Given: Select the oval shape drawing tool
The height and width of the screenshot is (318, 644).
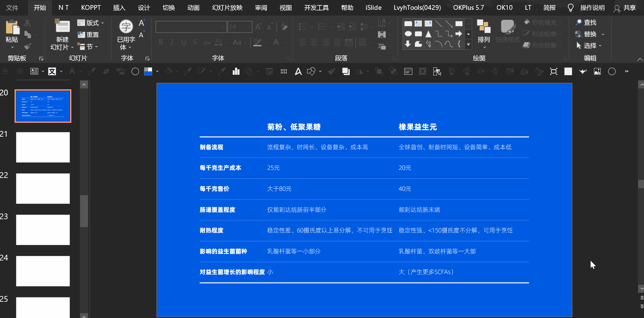Looking at the screenshot, I should pyautogui.click(x=408, y=34).
